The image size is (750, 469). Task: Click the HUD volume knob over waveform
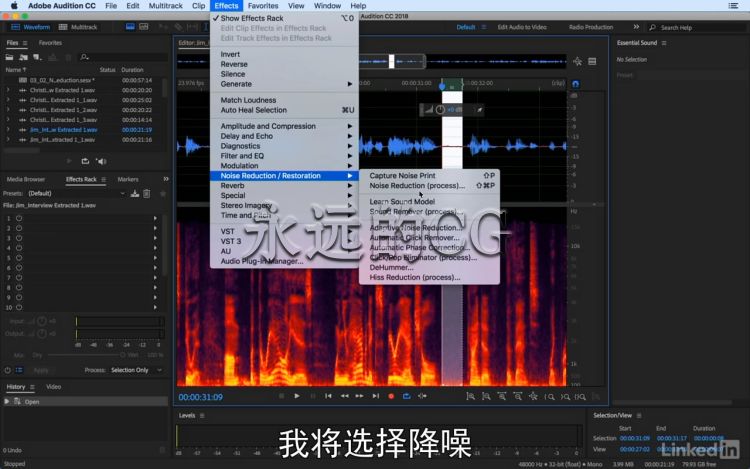(x=440, y=110)
